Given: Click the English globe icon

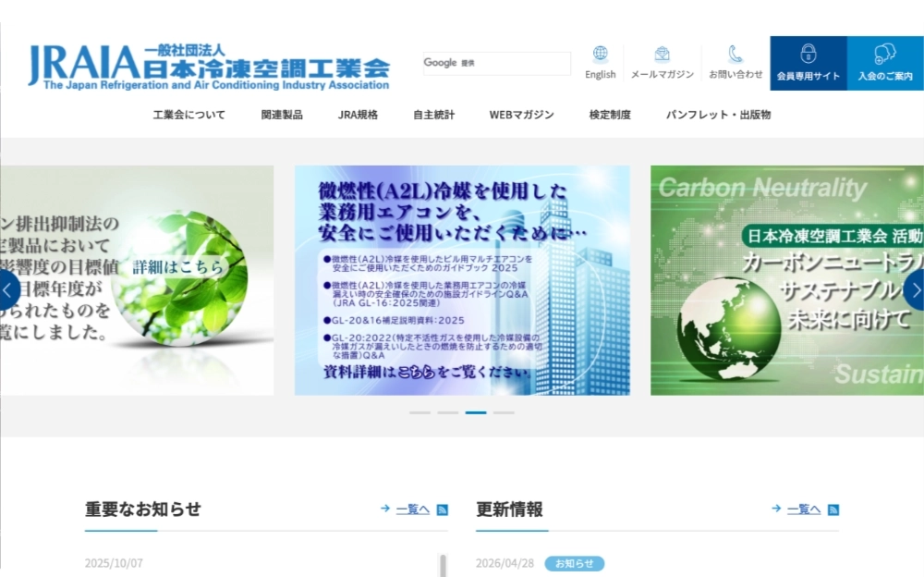Looking at the screenshot, I should coord(600,54).
